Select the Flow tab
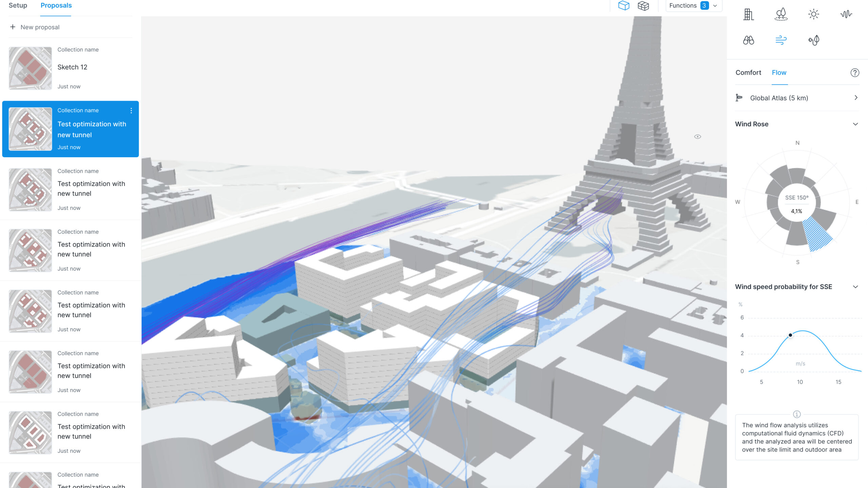The width and height of the screenshot is (868, 488). click(779, 73)
